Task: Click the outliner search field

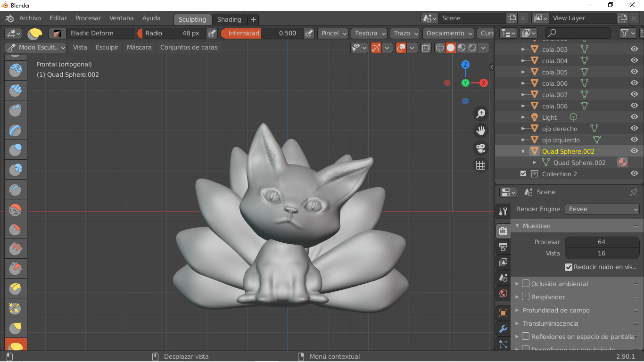Action: 578,33
